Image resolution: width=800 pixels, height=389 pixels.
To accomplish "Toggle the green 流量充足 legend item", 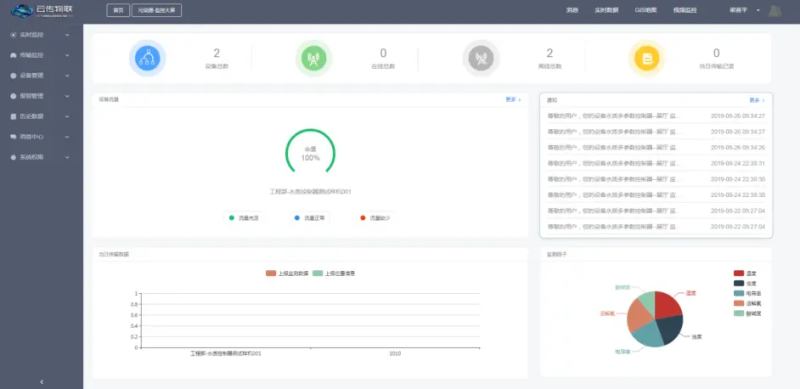I will click(x=244, y=218).
